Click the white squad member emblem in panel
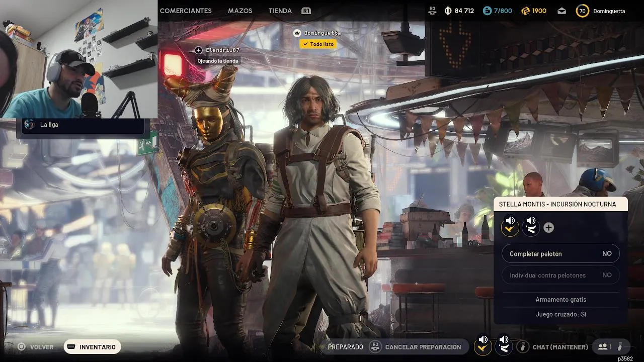Viewport: 644px width, 362px height. pyautogui.click(x=531, y=229)
